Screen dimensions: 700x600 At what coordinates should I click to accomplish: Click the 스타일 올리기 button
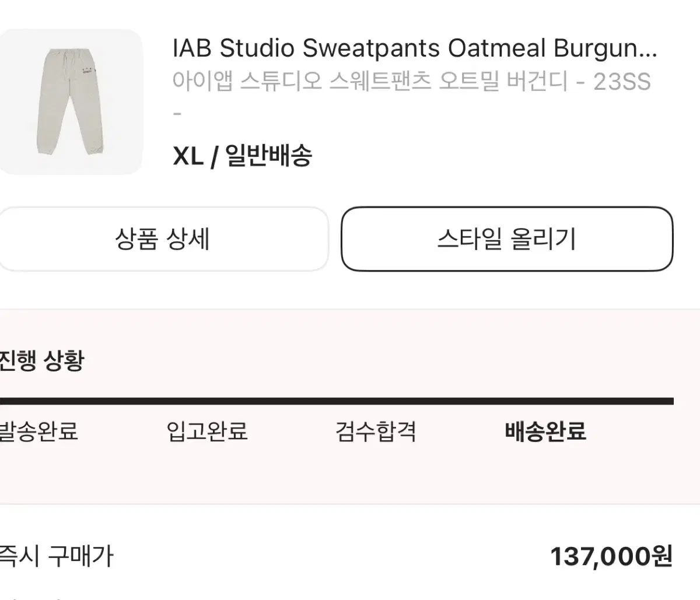507,239
